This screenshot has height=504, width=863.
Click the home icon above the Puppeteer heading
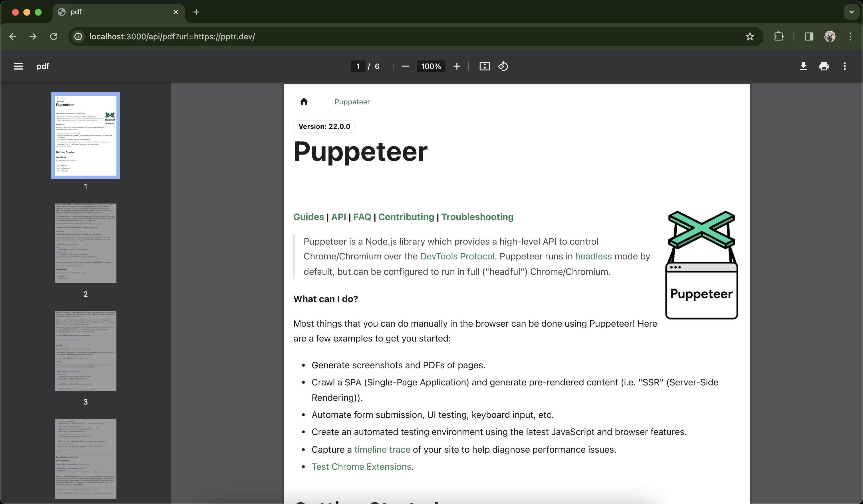point(304,101)
